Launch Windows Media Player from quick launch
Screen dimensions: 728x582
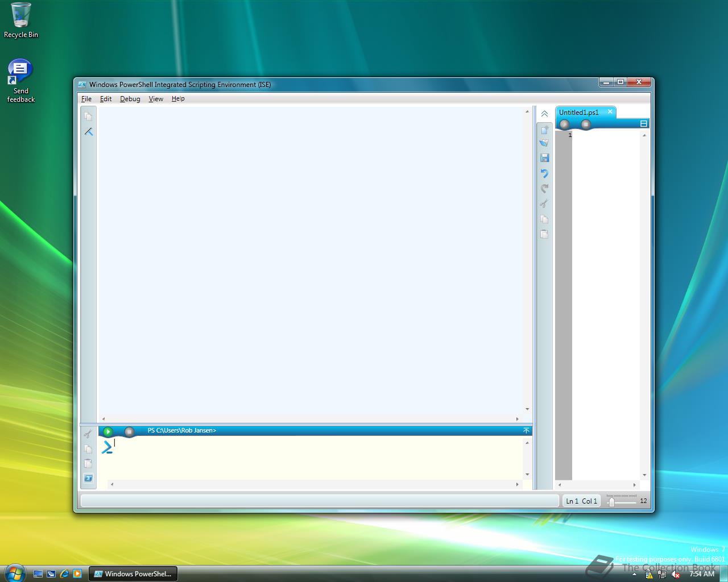(x=77, y=574)
